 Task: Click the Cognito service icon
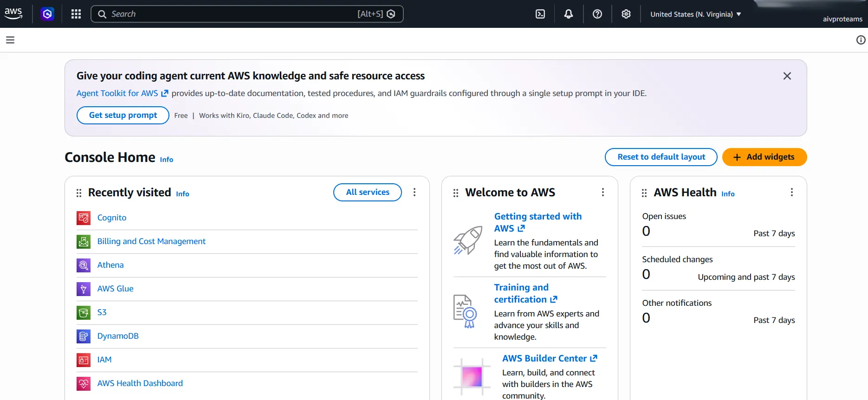(x=84, y=218)
